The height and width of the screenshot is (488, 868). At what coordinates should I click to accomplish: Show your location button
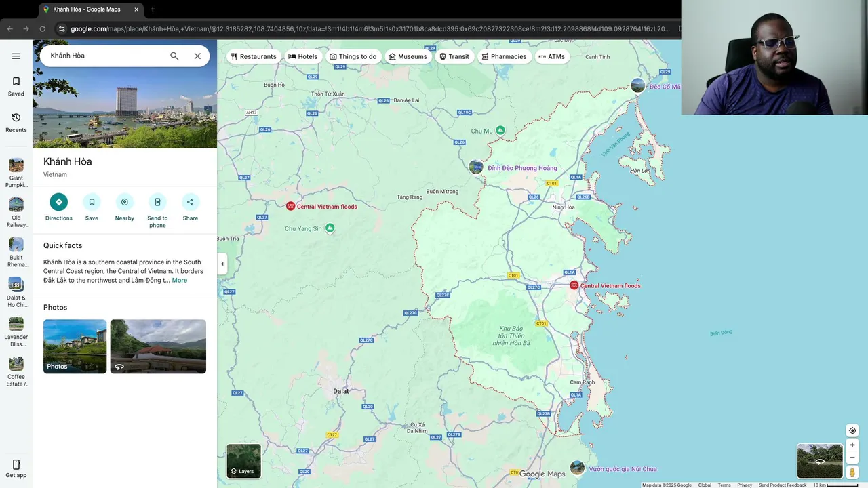(x=852, y=430)
